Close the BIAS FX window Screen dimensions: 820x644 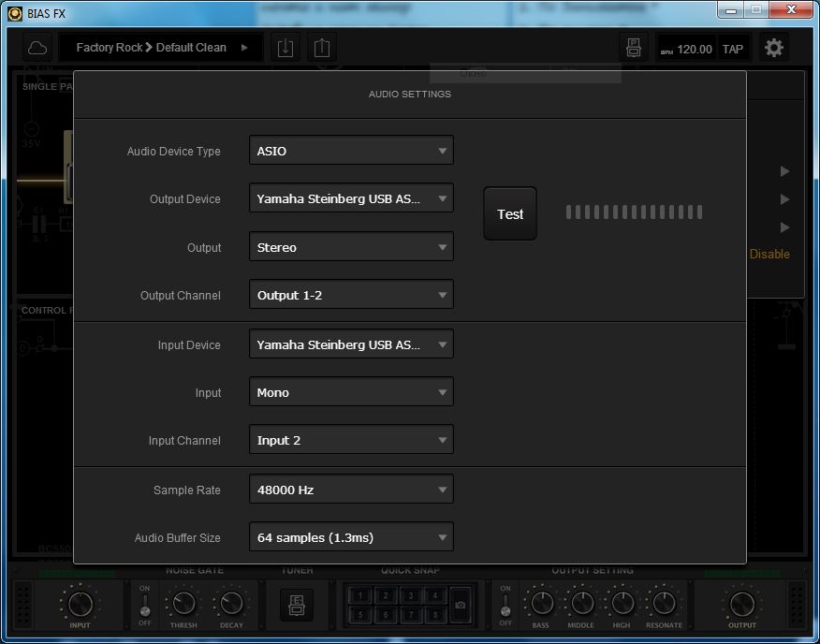[x=791, y=10]
